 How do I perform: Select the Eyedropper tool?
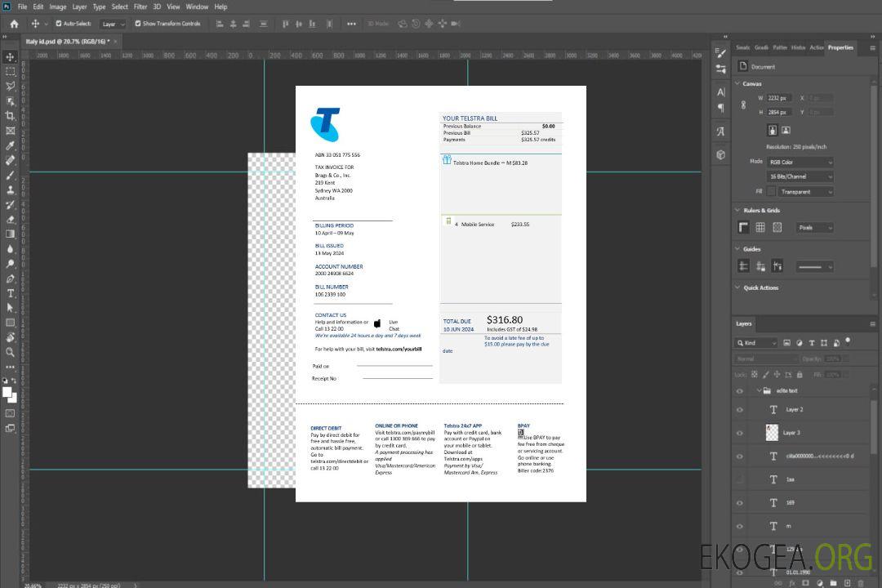pos(10,145)
